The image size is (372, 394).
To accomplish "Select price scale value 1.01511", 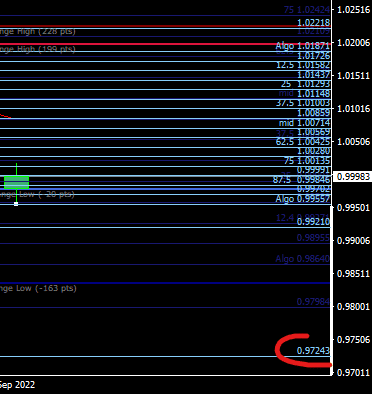I will [354, 76].
